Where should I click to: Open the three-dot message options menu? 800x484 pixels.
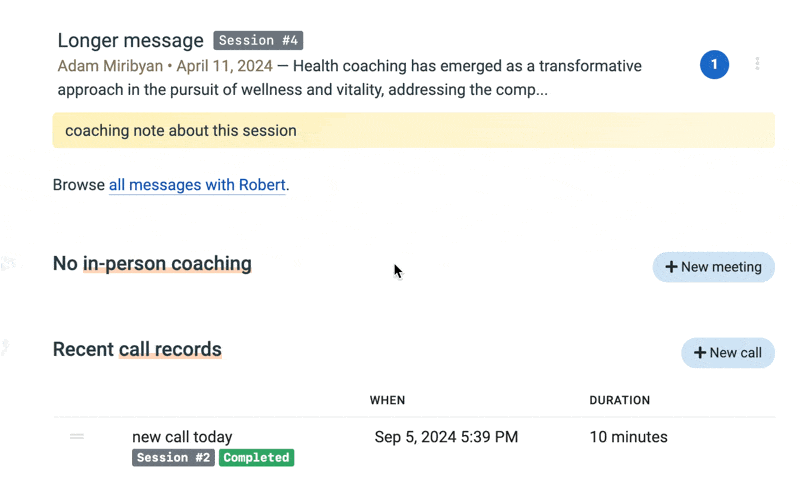click(x=757, y=64)
